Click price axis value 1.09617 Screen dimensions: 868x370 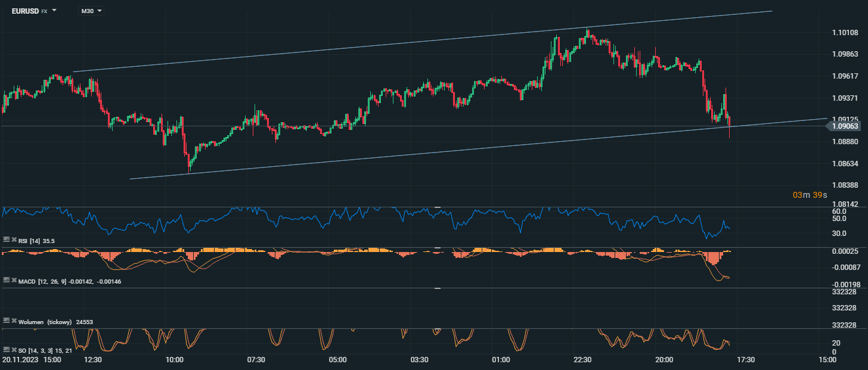click(x=845, y=76)
